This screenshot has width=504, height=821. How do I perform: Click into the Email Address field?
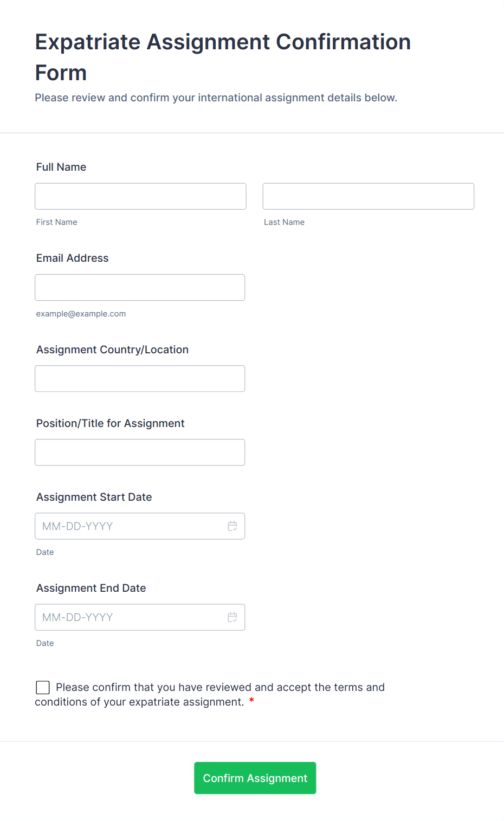click(140, 287)
